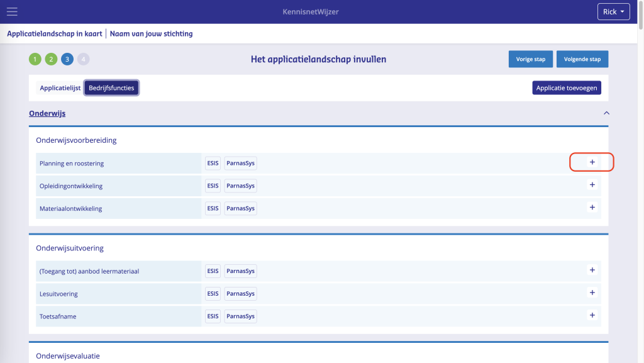
Task: Click plus icon for Toetsafname row
Action: [x=592, y=315]
